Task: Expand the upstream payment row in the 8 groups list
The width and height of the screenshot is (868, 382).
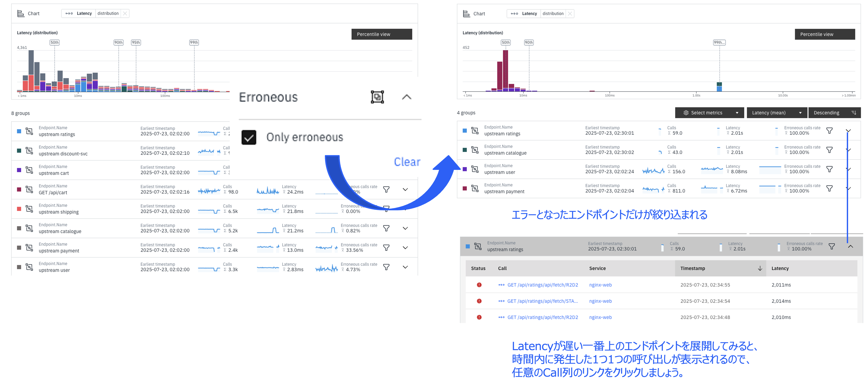Action: pyautogui.click(x=405, y=248)
